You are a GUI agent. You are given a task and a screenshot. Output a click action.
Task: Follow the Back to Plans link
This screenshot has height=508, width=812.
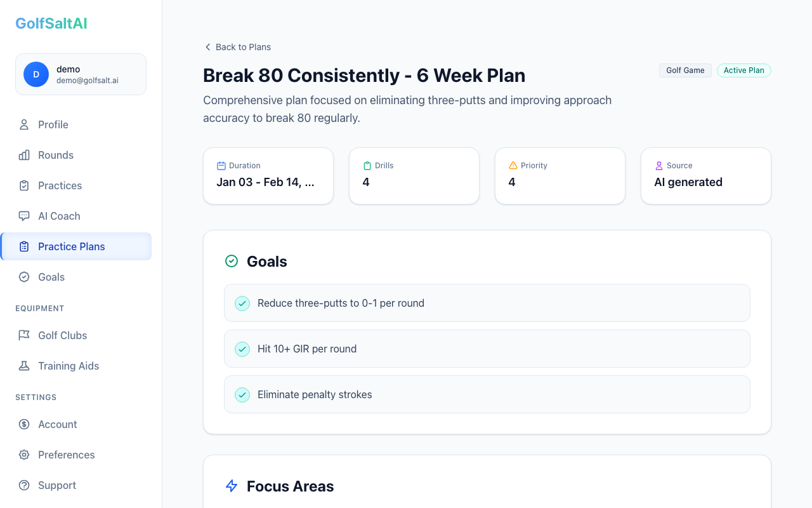(243, 47)
